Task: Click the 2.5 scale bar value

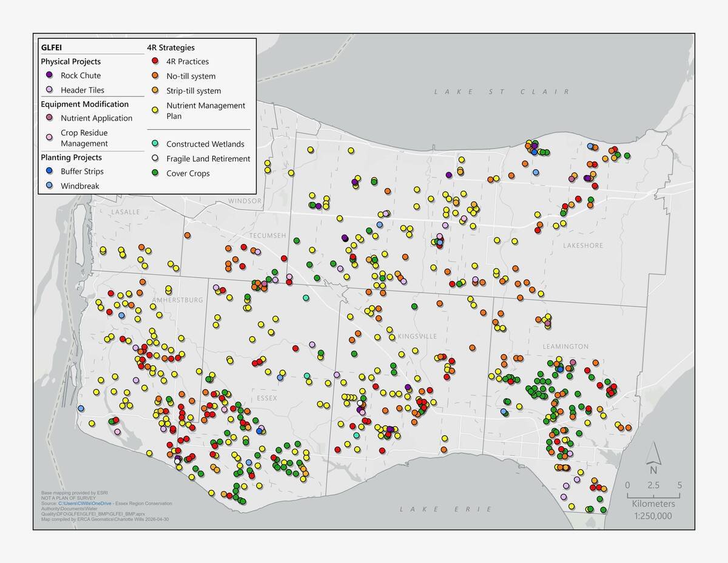Action: 653,485
